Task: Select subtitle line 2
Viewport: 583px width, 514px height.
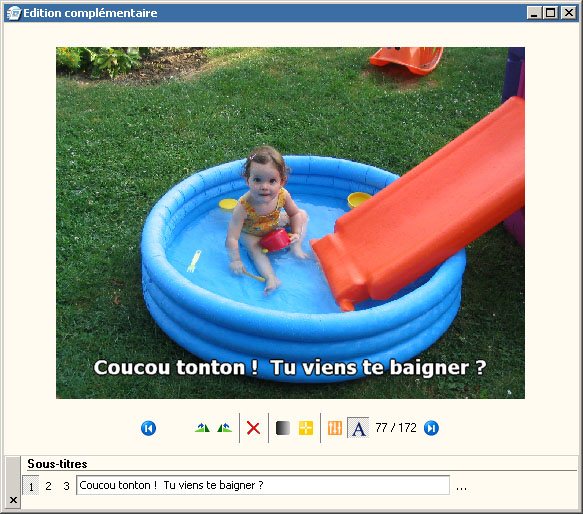Action: click(48, 486)
